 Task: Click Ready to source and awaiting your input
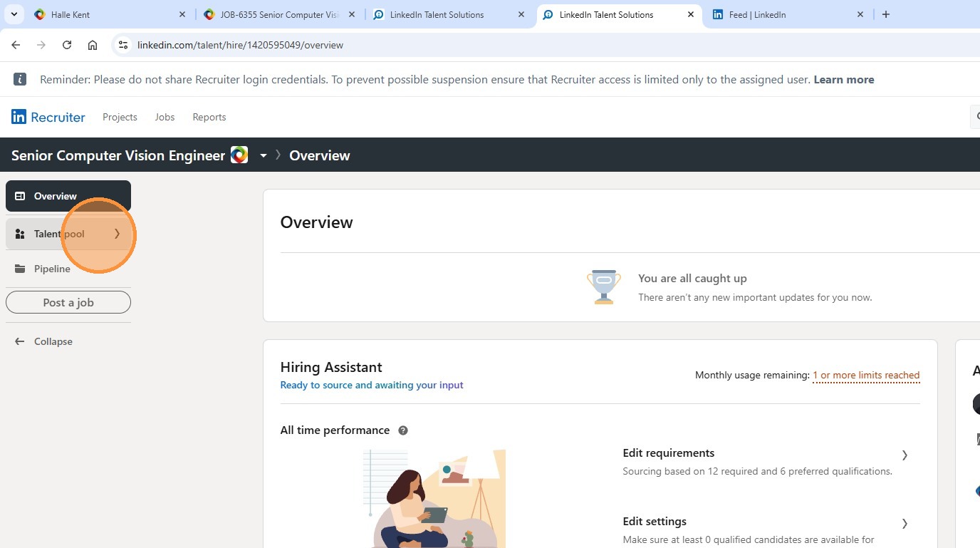[x=372, y=385]
